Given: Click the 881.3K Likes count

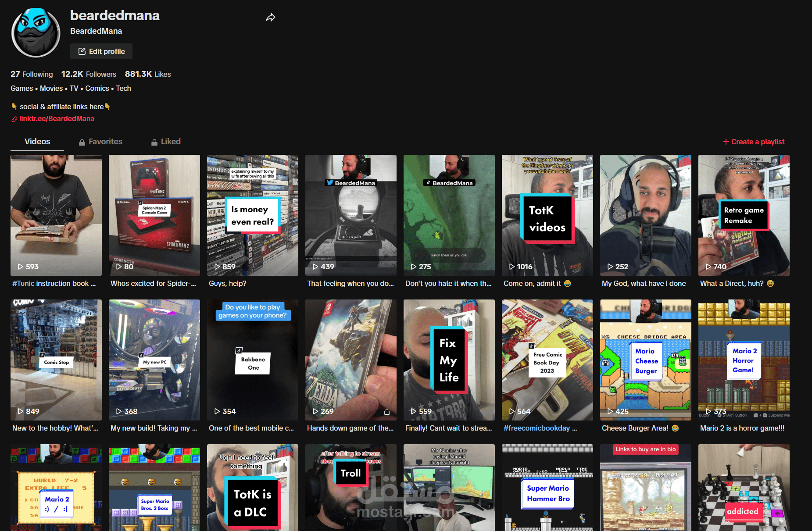Looking at the screenshot, I should click(148, 74).
